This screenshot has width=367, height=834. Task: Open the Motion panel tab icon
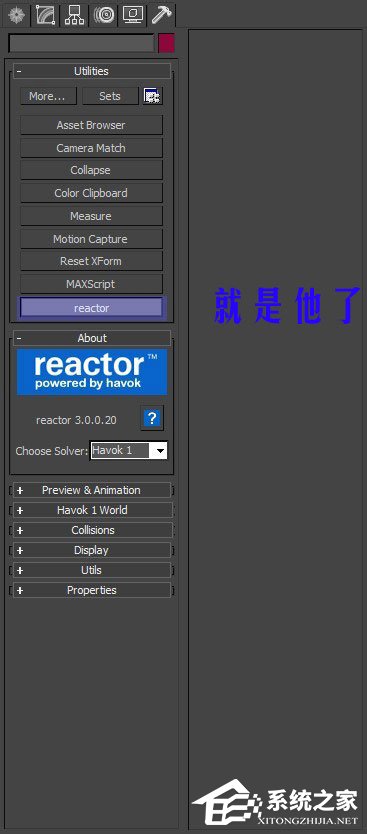104,14
